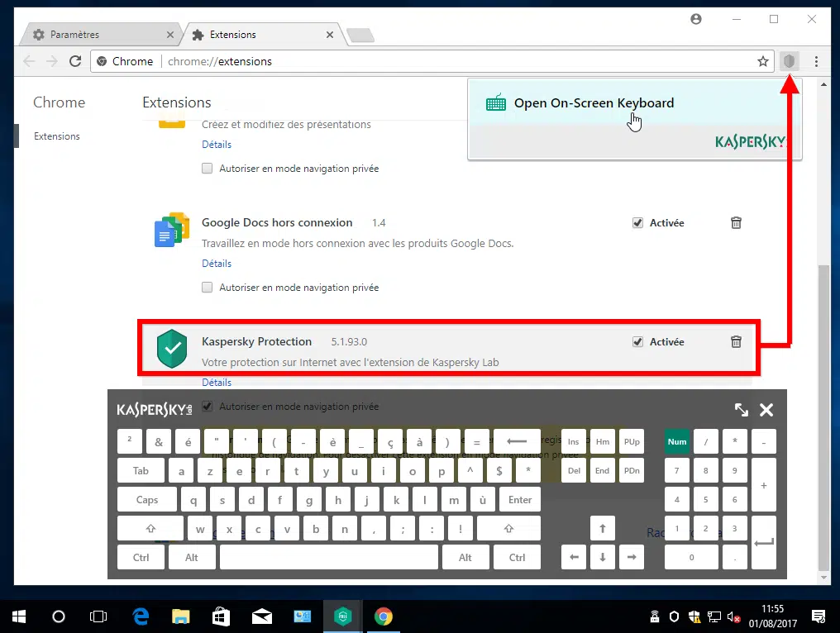Click the Google Docs extension icon
Image resolution: width=840 pixels, height=633 pixels.
[x=172, y=230]
